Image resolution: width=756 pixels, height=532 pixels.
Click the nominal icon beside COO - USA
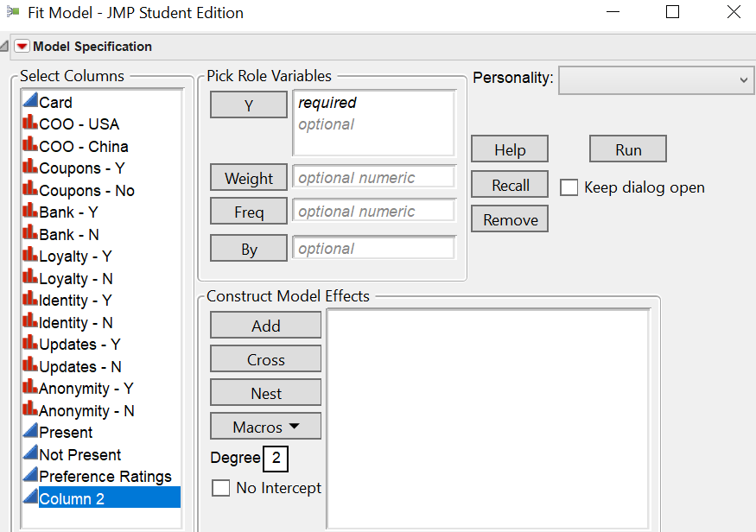30,124
